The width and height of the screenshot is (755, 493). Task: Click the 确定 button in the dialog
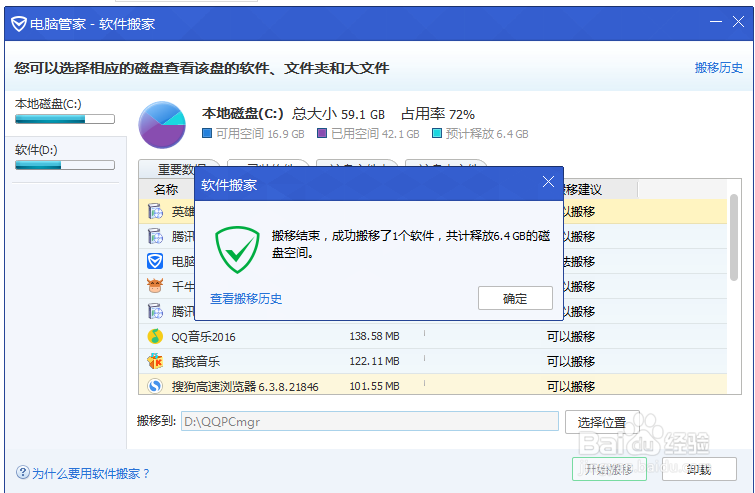click(515, 298)
